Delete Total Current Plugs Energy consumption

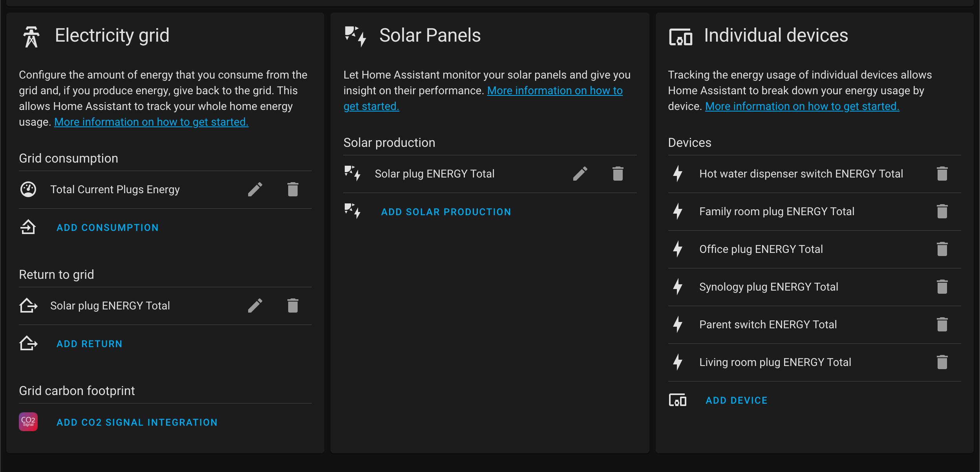tap(293, 190)
